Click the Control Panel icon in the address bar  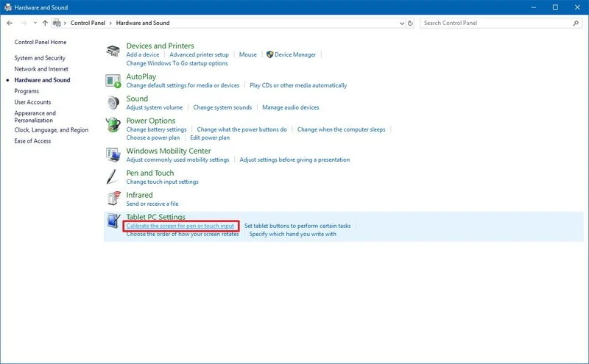pyautogui.click(x=57, y=23)
